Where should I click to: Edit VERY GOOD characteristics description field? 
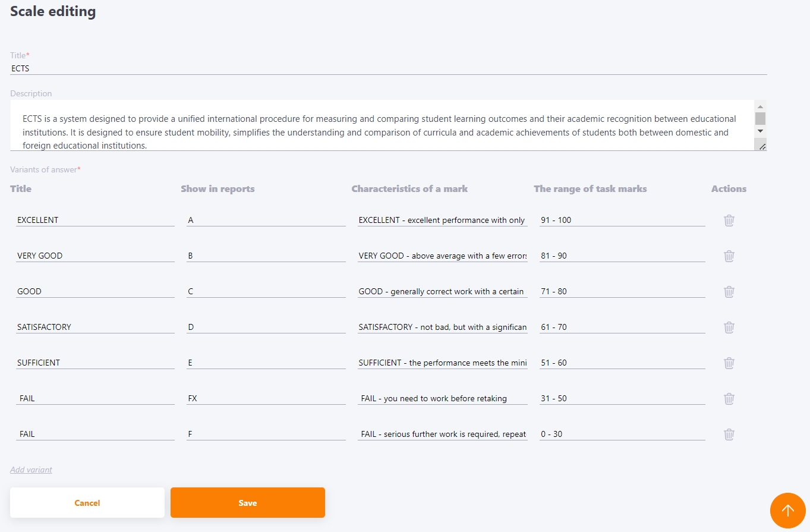(x=443, y=256)
